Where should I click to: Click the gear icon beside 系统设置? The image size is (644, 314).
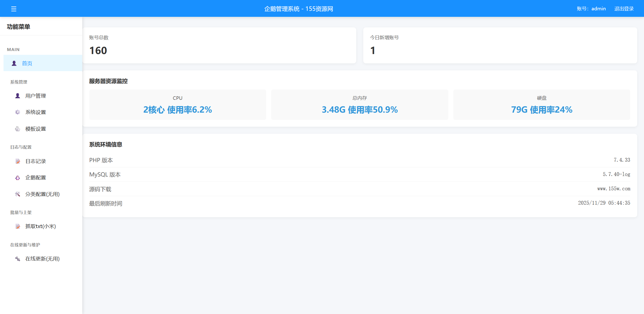(17, 112)
